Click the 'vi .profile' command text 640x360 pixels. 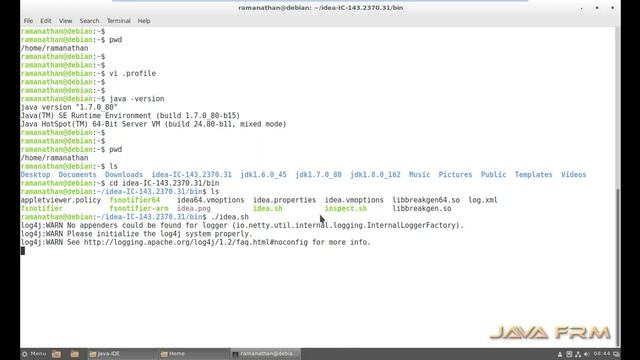pos(133,73)
